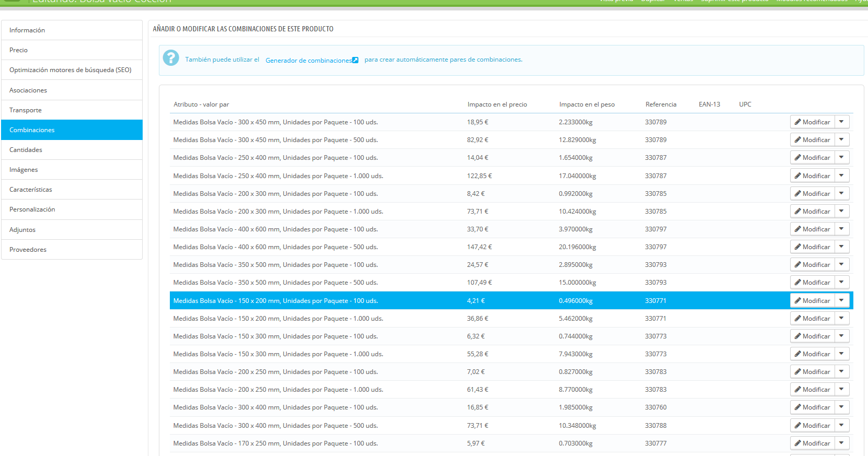Open the Imágenes section
The width and height of the screenshot is (868, 456).
pos(72,170)
